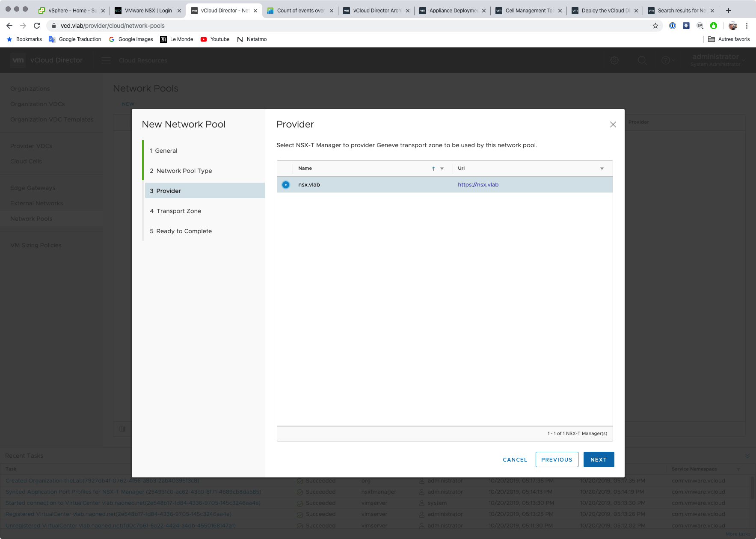Close the New Network Pool dialog
The width and height of the screenshot is (756, 539).
click(613, 124)
